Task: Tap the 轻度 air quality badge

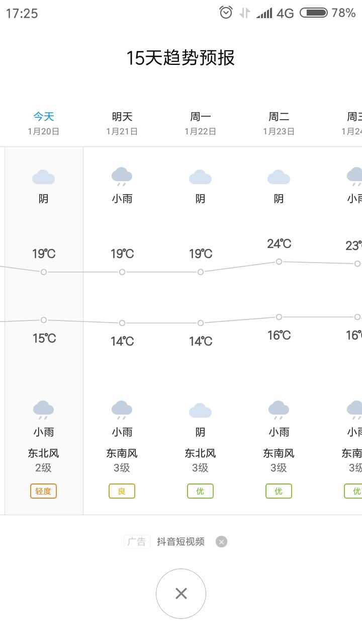Action: (43, 491)
